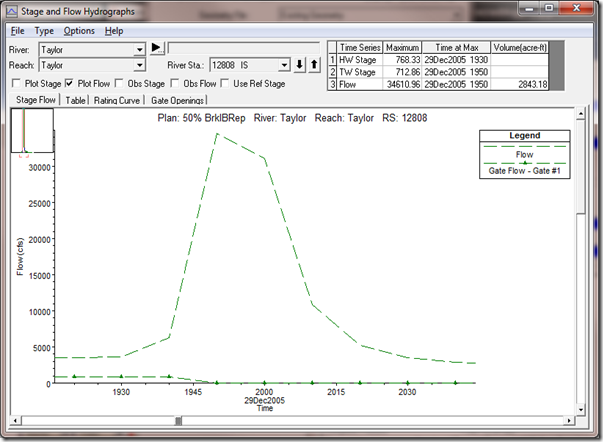
Task: Click the left arrow of horizontal scrollbar
Action: 16,421
